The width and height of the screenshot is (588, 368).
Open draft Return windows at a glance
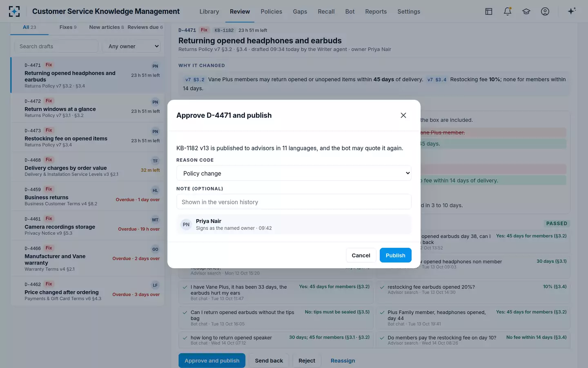click(x=87, y=108)
